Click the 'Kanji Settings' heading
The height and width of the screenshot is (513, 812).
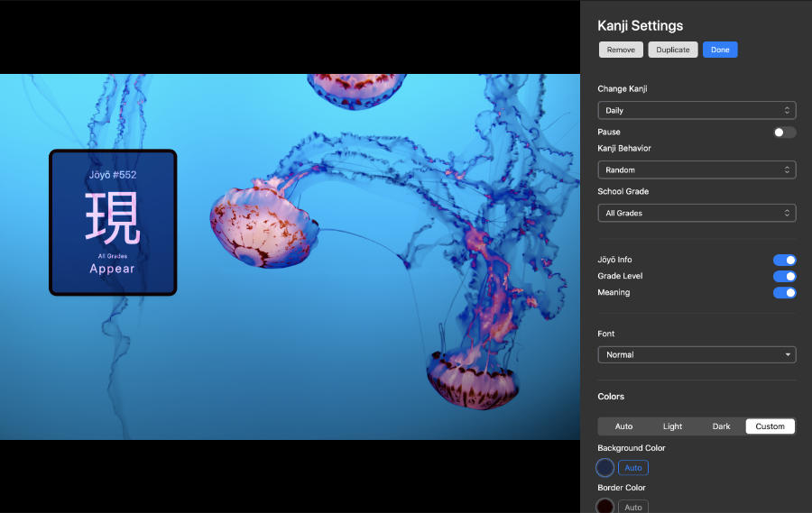pyautogui.click(x=640, y=25)
